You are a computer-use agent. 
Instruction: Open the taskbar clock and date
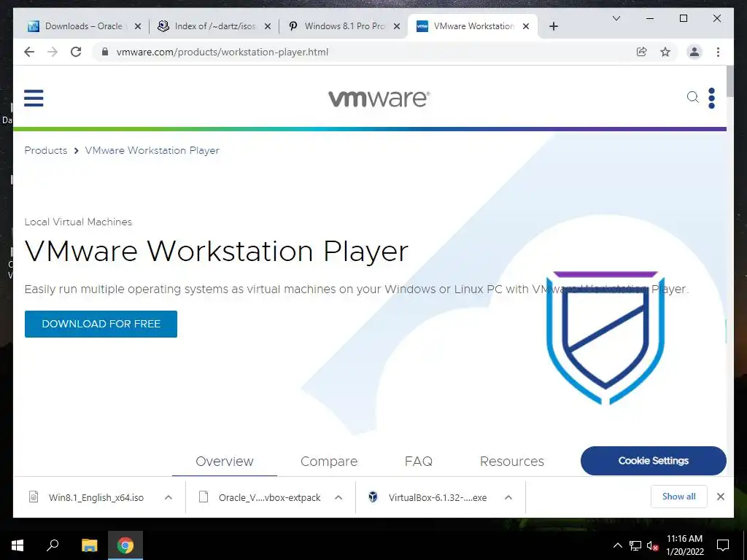click(x=684, y=545)
